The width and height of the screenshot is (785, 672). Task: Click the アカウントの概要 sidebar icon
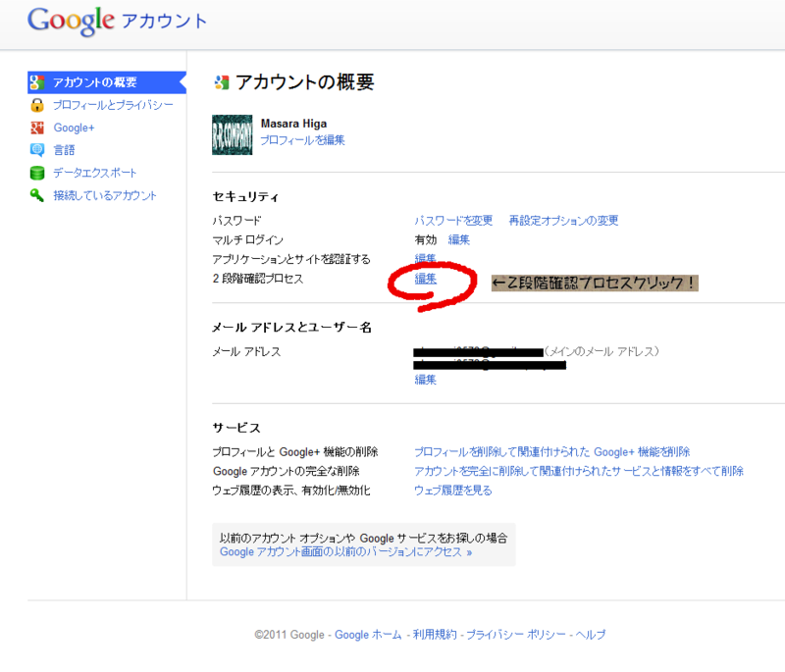[x=37, y=82]
